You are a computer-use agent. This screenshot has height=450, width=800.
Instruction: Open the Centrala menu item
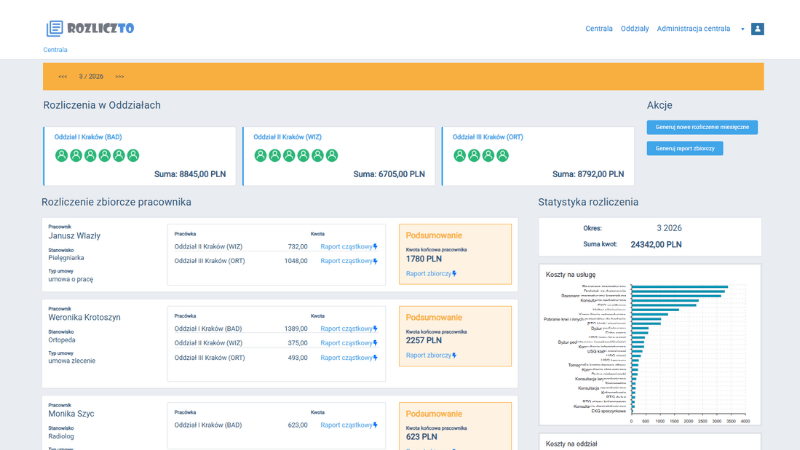598,29
